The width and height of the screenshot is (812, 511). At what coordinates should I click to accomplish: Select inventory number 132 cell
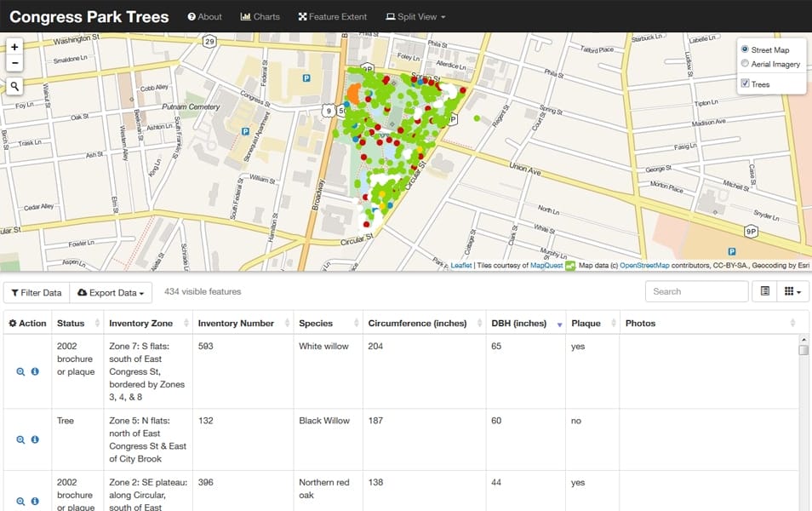(x=243, y=439)
